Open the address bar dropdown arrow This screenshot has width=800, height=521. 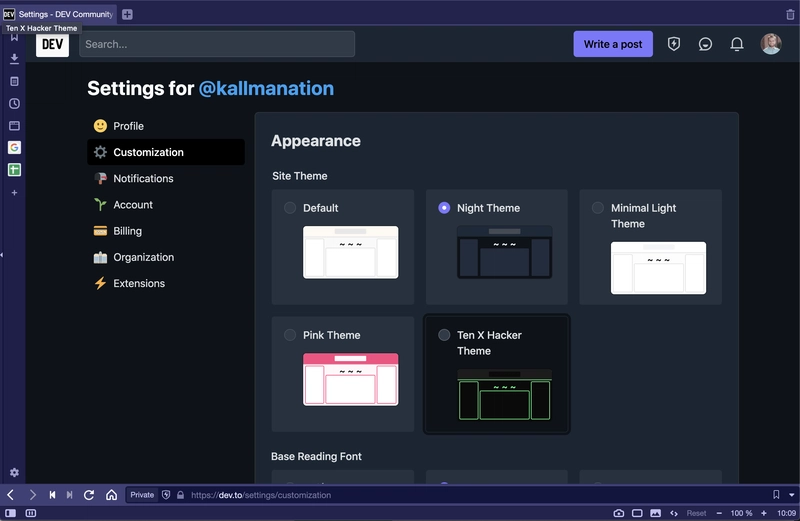click(x=791, y=494)
